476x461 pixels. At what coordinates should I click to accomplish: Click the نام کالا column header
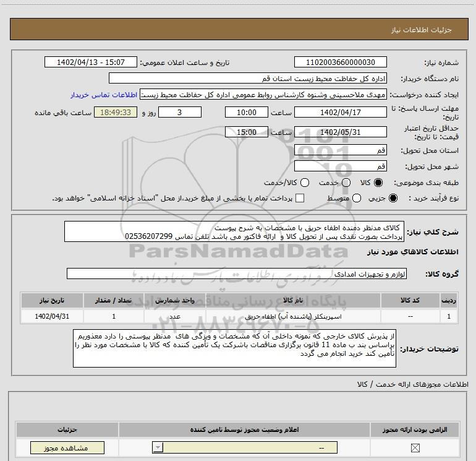point(293,300)
